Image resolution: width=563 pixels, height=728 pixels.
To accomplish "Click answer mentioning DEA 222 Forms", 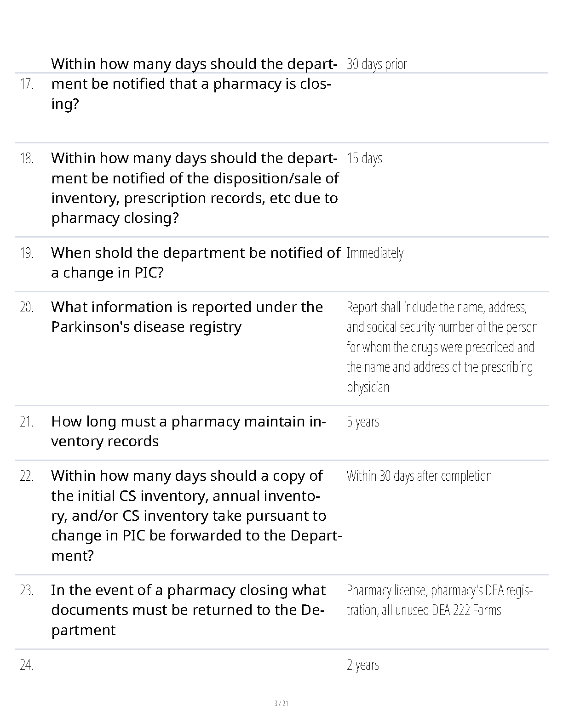I will pos(440,600).
